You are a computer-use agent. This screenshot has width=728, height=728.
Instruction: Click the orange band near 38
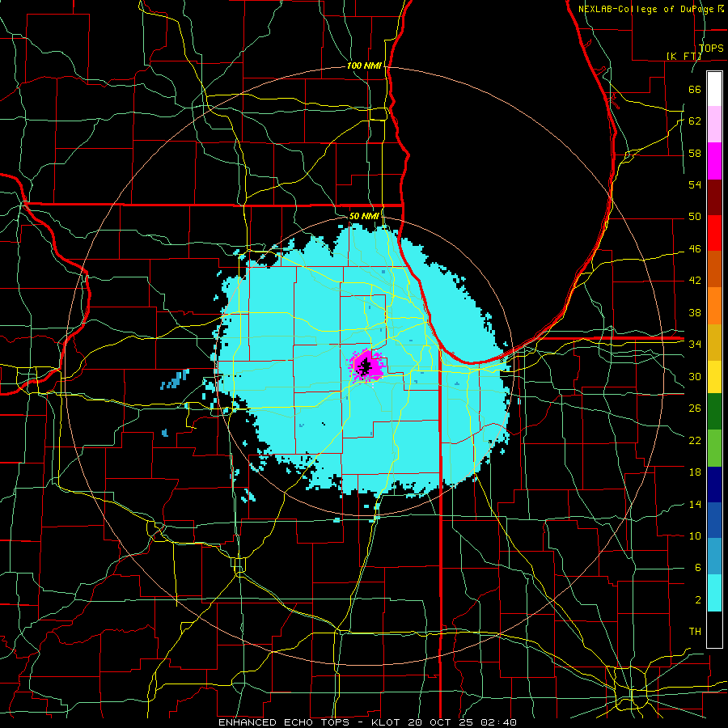(x=714, y=306)
